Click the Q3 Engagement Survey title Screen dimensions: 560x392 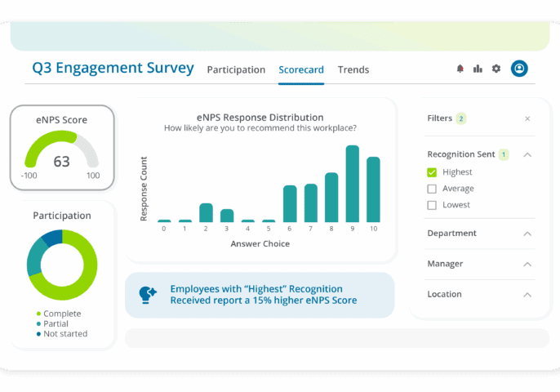pyautogui.click(x=113, y=69)
